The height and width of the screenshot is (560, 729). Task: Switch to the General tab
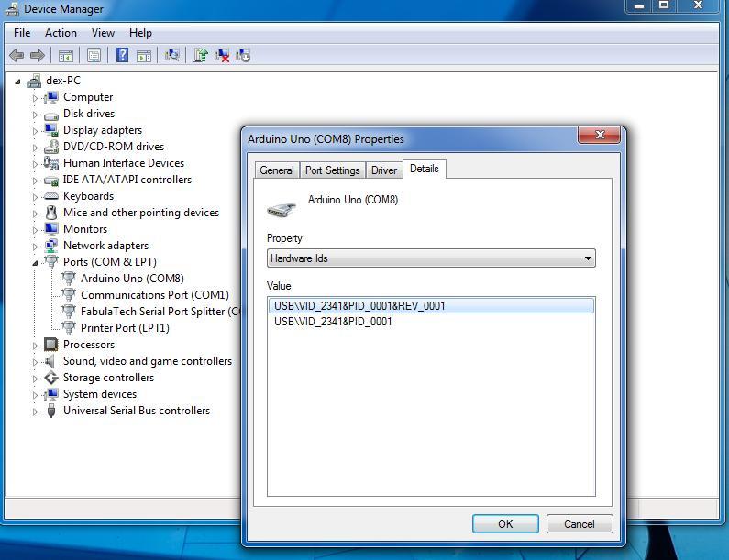coord(277,170)
